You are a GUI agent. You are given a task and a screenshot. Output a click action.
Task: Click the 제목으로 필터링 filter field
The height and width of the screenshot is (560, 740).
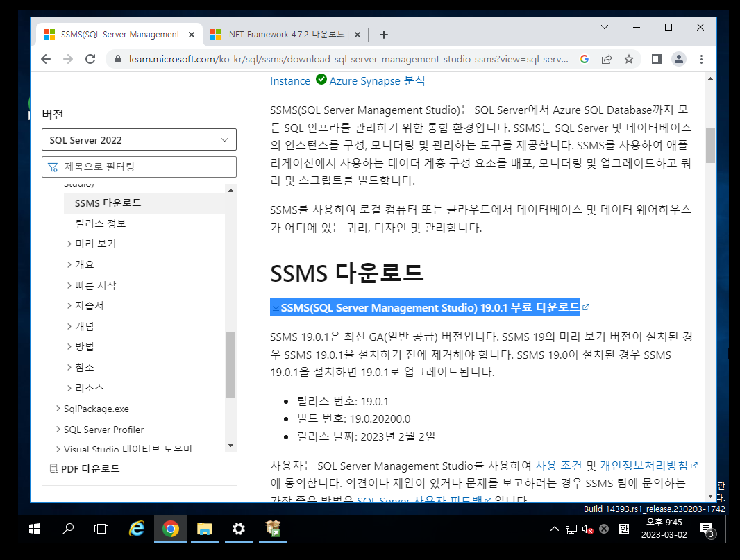pyautogui.click(x=140, y=167)
